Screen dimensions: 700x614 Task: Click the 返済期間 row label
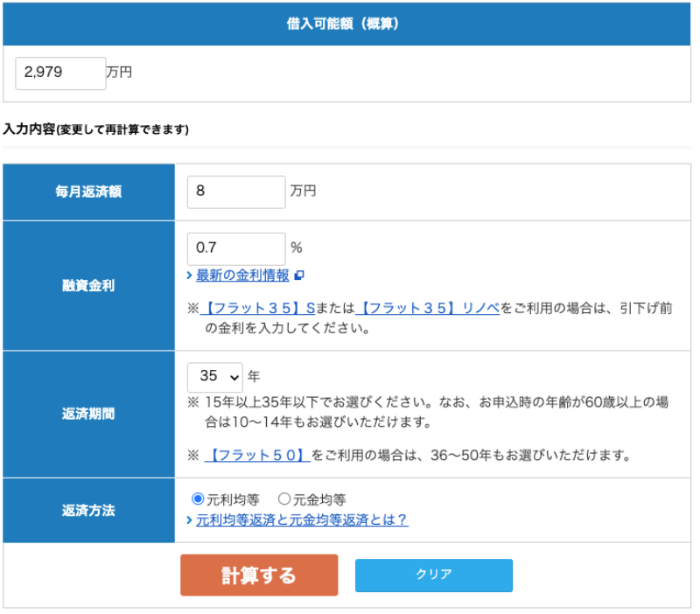pos(88,414)
